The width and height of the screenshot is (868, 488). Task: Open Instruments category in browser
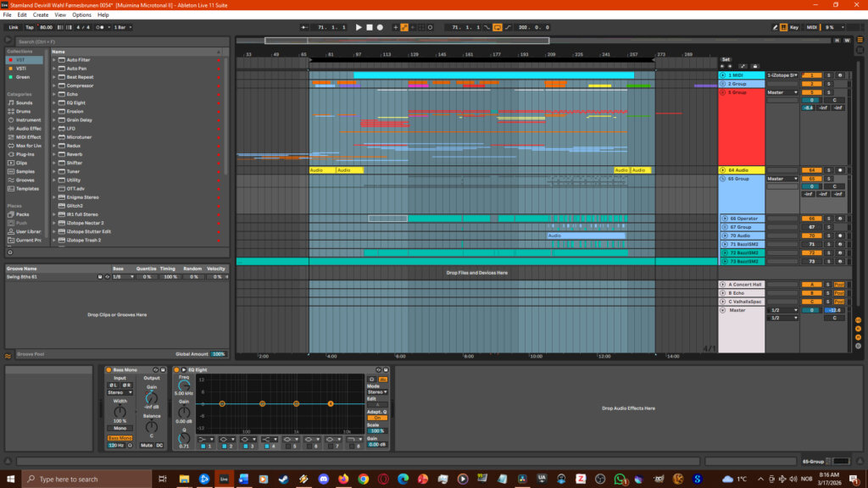25,120
